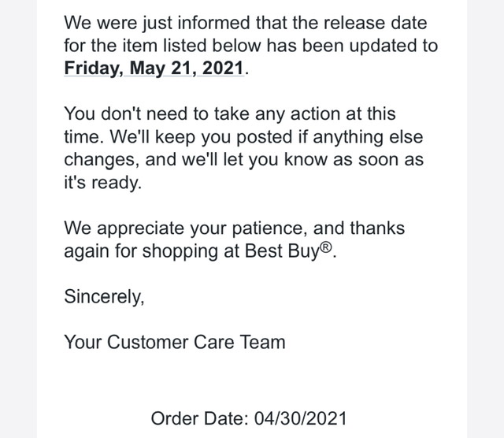Click the line starting "changes, and we'll let you know"

244,160
